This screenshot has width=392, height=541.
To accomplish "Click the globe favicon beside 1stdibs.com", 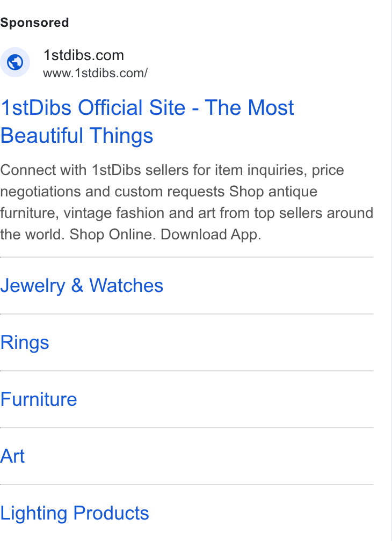I will click(x=15, y=62).
